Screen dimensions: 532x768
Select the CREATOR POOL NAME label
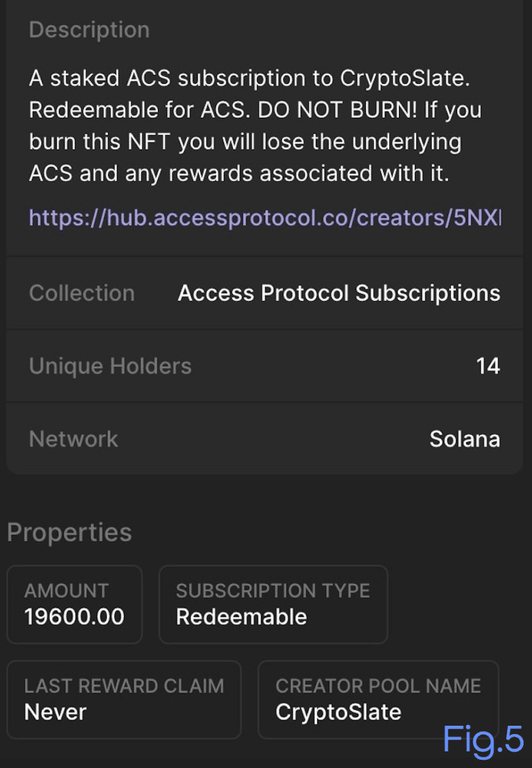tap(378, 686)
